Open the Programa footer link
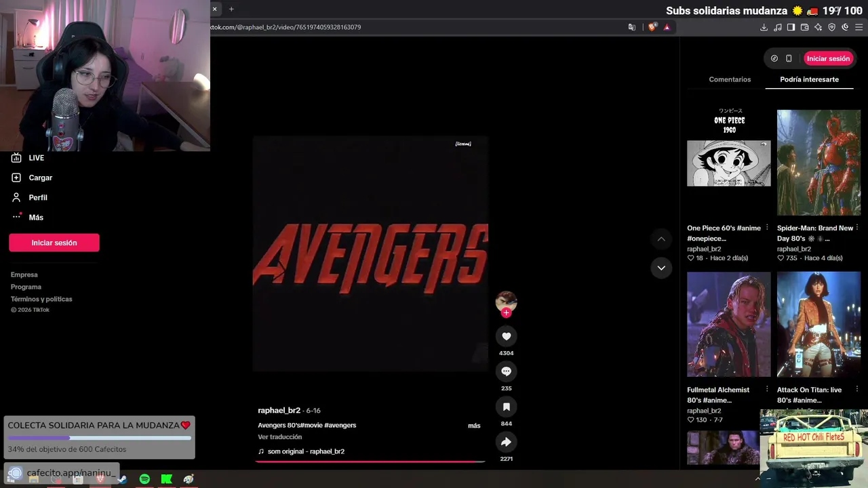The height and width of the screenshot is (488, 868). point(26,287)
